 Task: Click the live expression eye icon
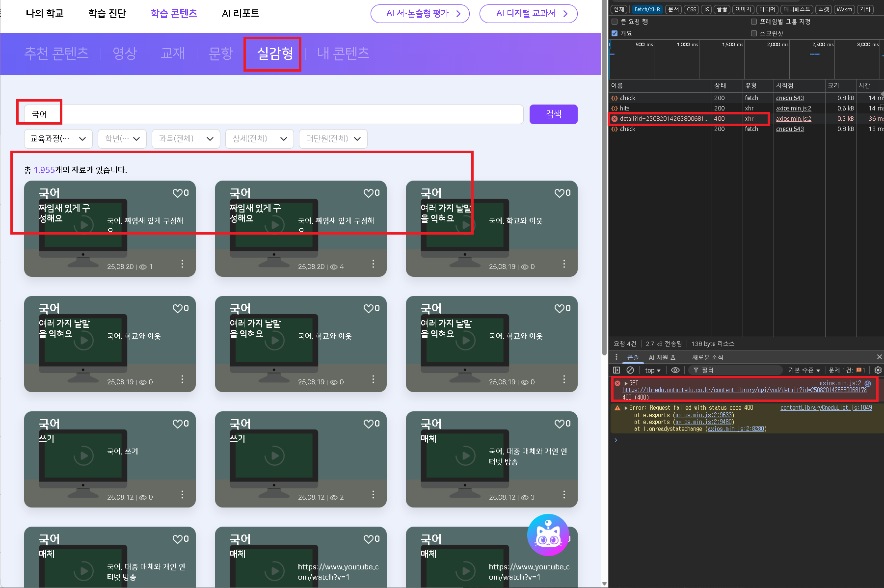click(x=675, y=370)
